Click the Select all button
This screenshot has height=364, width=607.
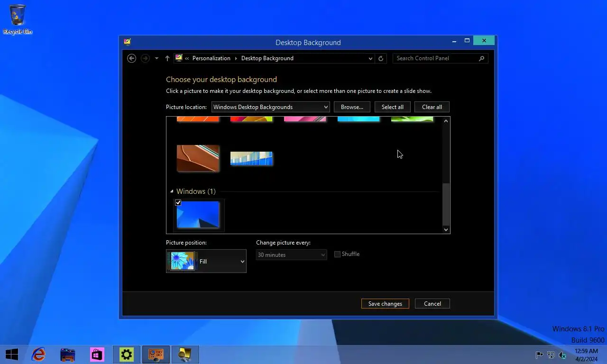point(393,107)
